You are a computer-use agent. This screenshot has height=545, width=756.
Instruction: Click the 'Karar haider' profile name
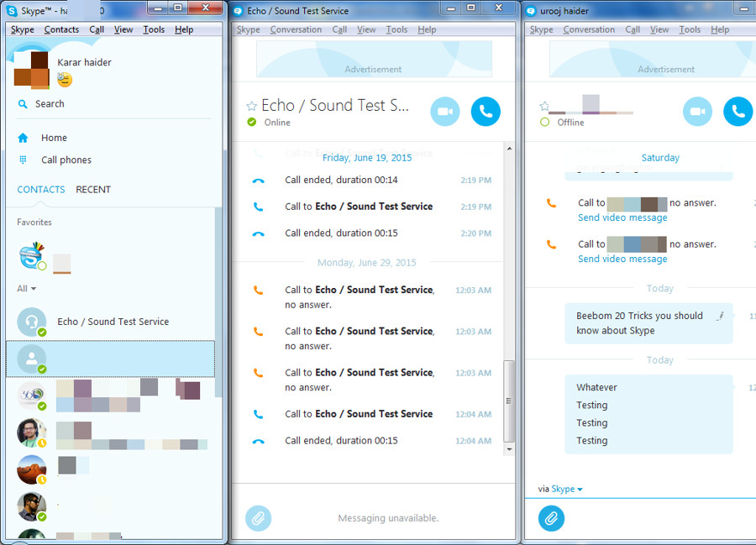tap(84, 62)
